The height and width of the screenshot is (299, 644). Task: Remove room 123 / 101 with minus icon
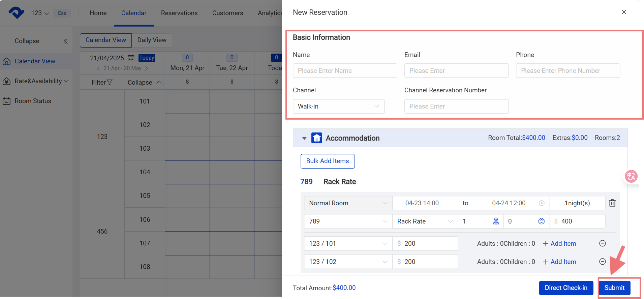pos(603,243)
